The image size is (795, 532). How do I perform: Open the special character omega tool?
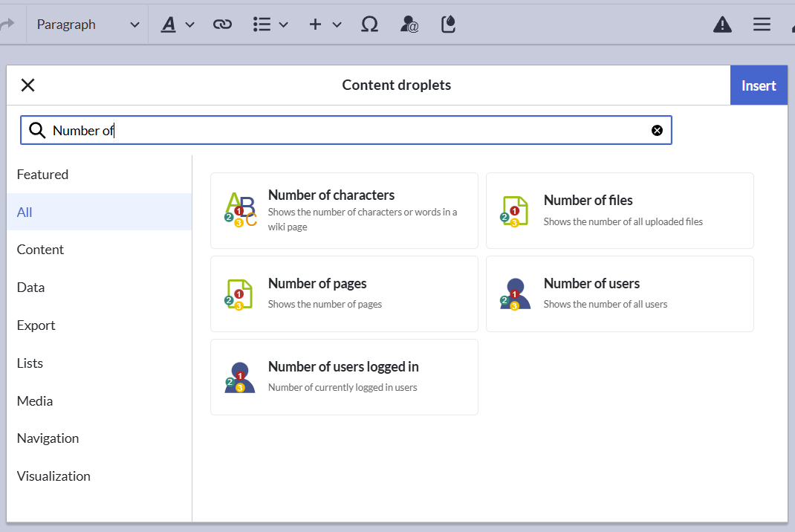369,25
